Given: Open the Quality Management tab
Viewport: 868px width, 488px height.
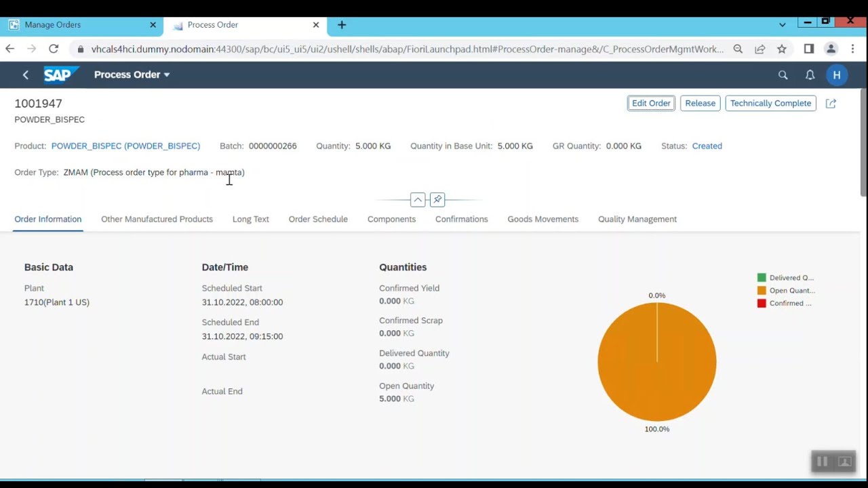Looking at the screenshot, I should [637, 219].
